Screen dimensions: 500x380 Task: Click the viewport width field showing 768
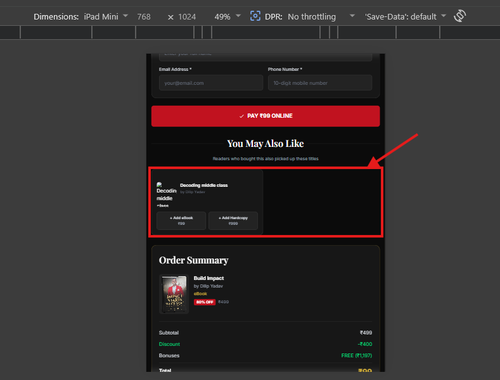144,16
